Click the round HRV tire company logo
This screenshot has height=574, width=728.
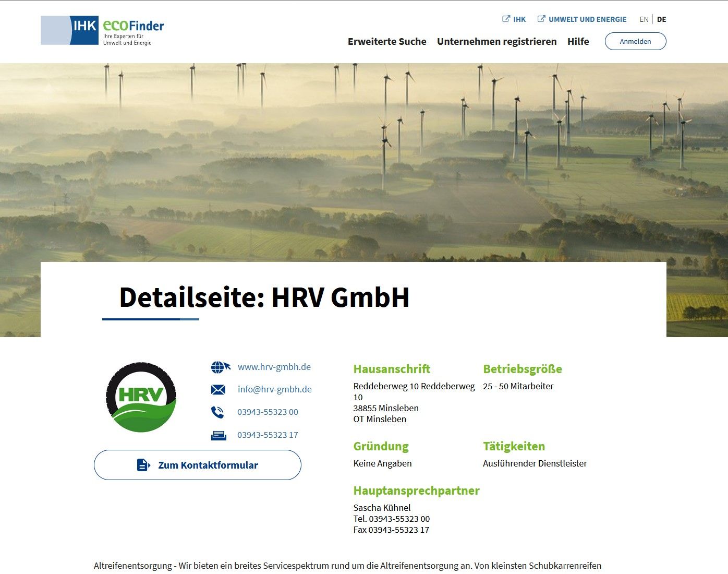coord(141,397)
